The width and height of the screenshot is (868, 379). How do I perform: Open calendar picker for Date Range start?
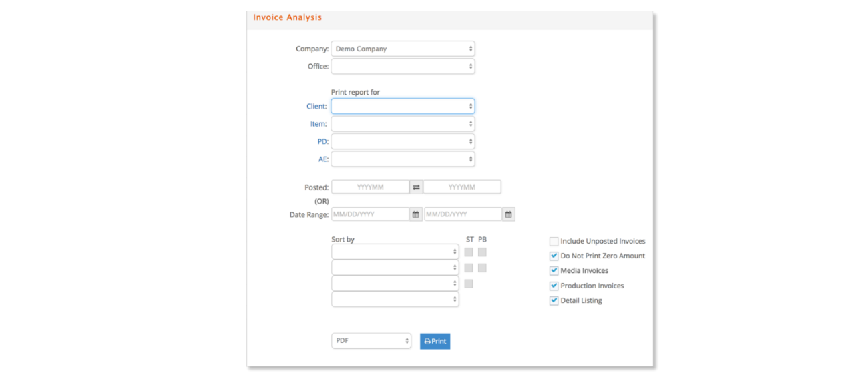click(x=415, y=214)
